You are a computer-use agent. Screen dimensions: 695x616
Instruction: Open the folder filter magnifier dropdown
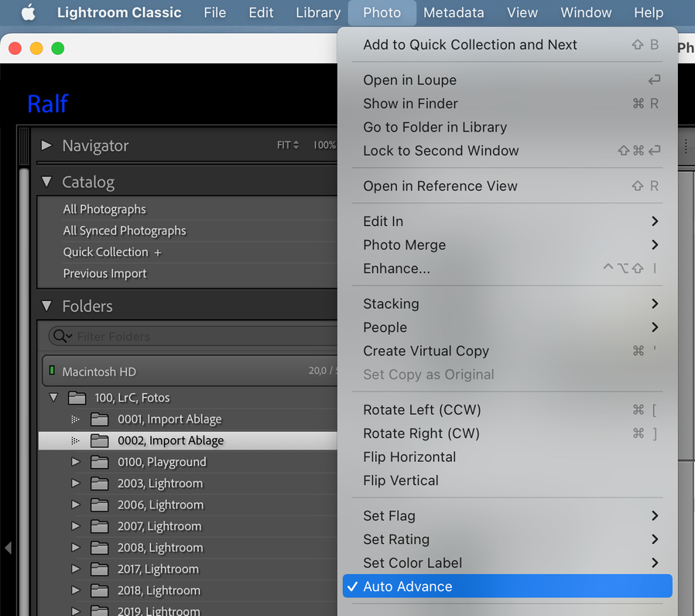pyautogui.click(x=63, y=337)
